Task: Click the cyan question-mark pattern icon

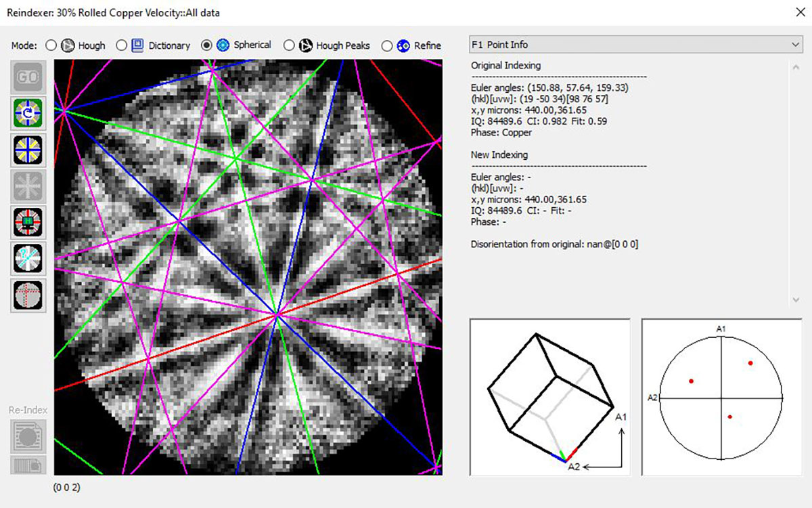Action: [x=28, y=259]
